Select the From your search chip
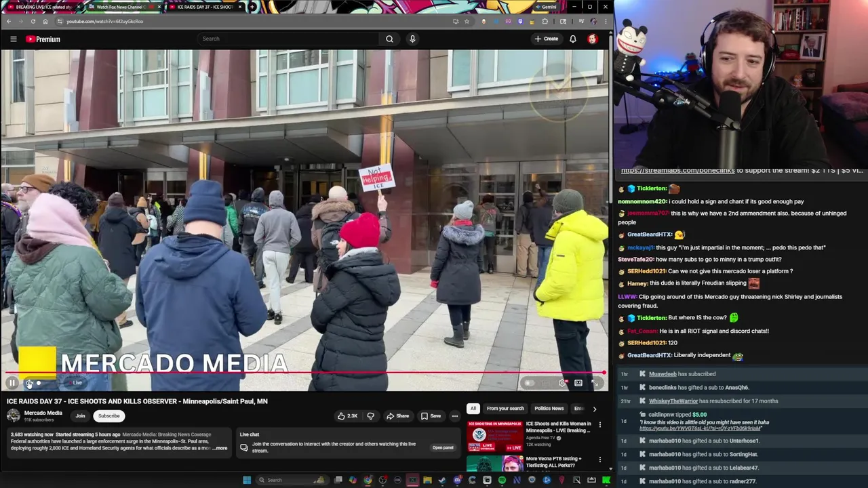Image resolution: width=868 pixels, height=488 pixels. tap(505, 409)
